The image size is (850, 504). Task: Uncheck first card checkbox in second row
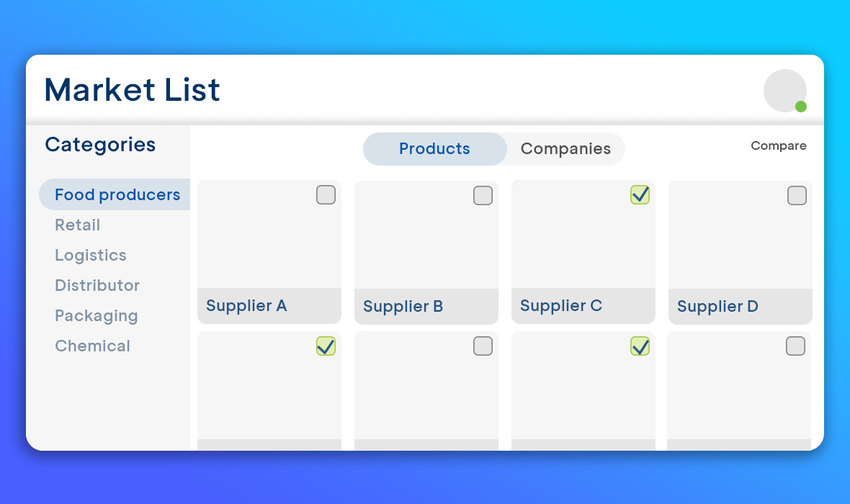[x=326, y=346]
